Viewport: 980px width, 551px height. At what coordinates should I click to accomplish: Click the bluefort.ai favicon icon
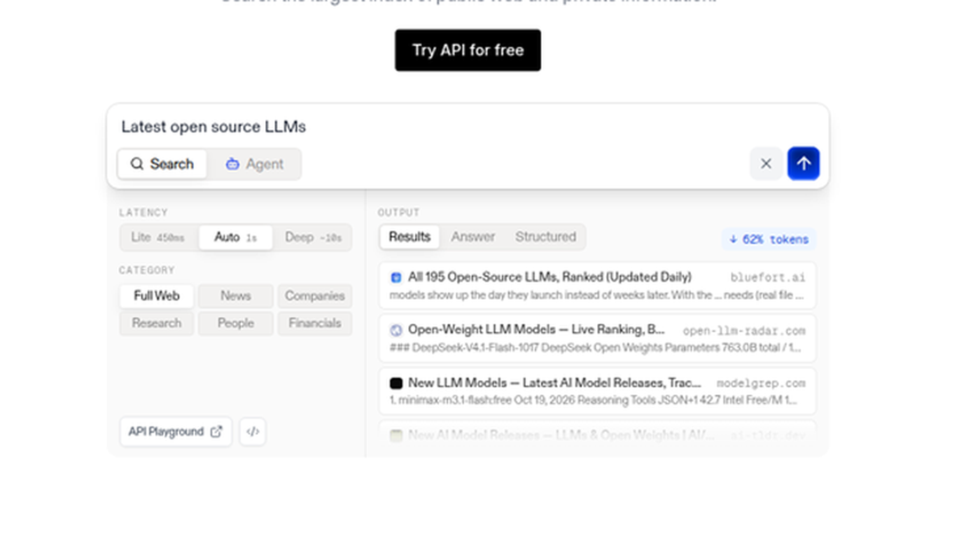tap(396, 278)
